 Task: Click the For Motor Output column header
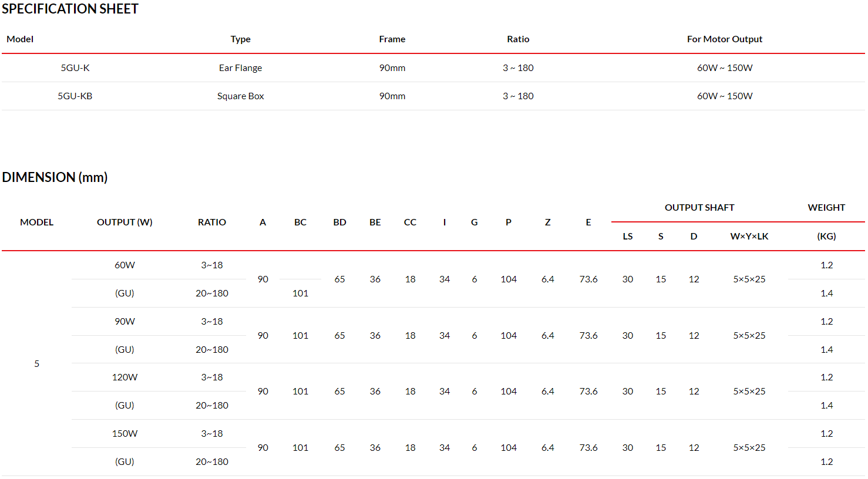coord(725,39)
